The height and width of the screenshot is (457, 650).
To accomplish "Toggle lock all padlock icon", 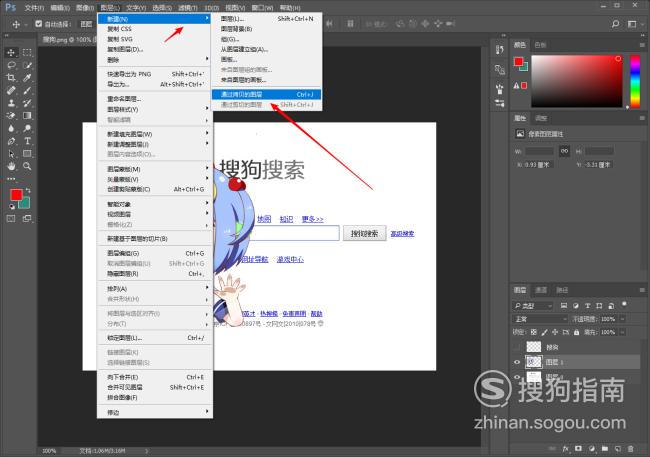I will 576,332.
